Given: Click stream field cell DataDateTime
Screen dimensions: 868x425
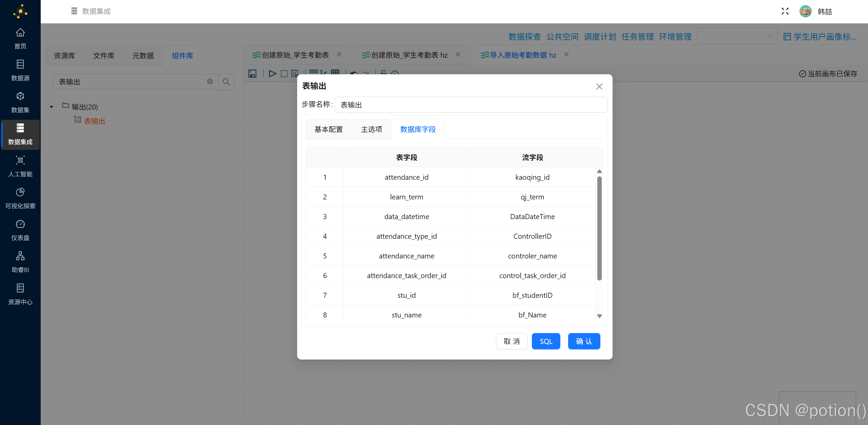Looking at the screenshot, I should click(532, 216).
